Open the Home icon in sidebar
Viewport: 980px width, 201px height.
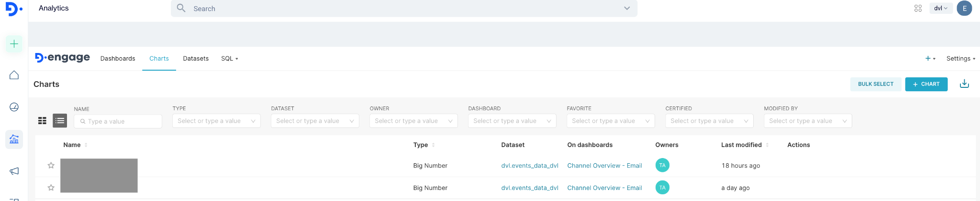(14, 75)
